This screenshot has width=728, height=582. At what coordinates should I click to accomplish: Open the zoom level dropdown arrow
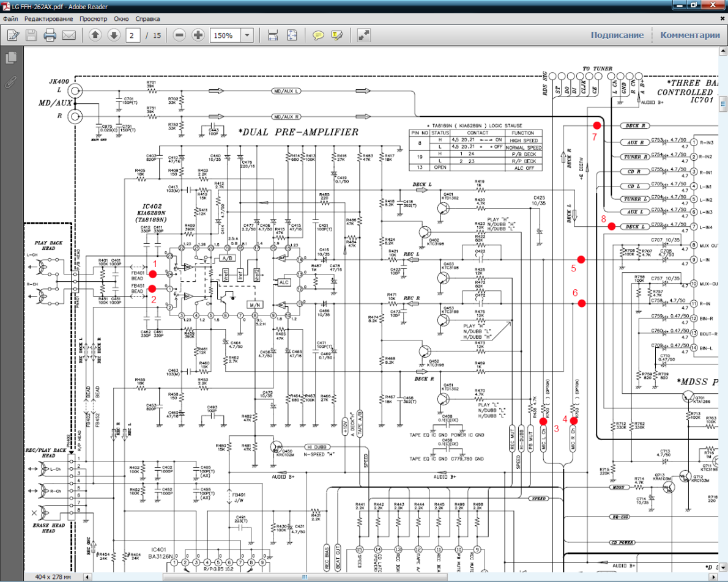click(247, 35)
